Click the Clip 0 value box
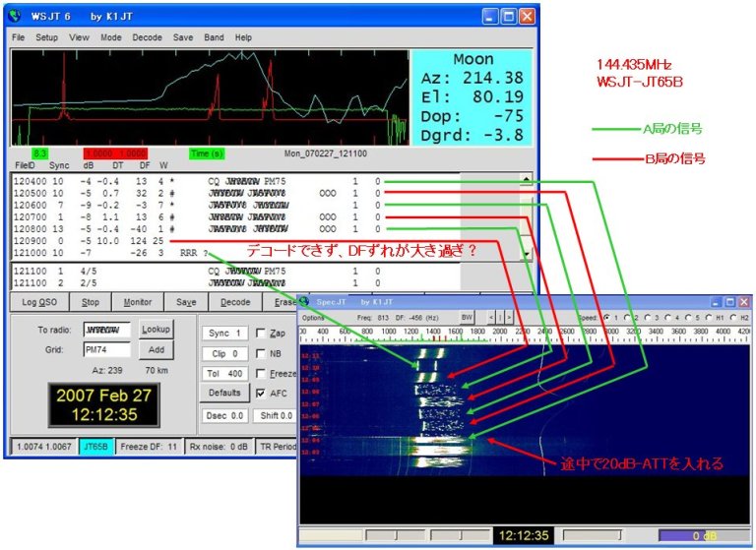This screenshot has width=756, height=550. click(224, 354)
